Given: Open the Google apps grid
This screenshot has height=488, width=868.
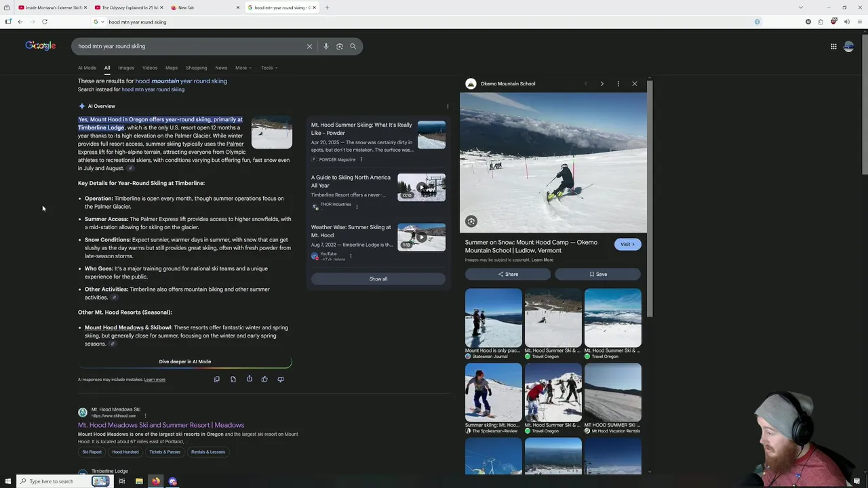Looking at the screenshot, I should (x=833, y=46).
